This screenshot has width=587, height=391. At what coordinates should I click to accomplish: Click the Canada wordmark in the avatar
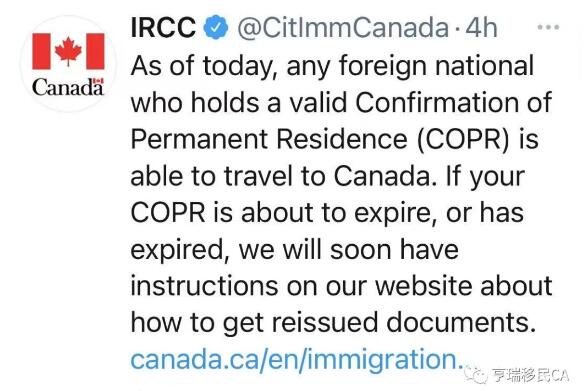(67, 87)
